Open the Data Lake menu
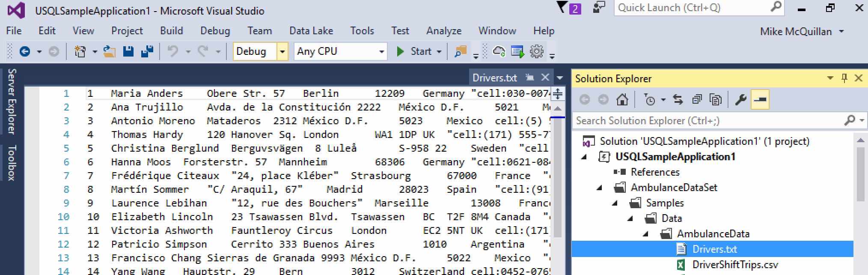 pyautogui.click(x=311, y=31)
